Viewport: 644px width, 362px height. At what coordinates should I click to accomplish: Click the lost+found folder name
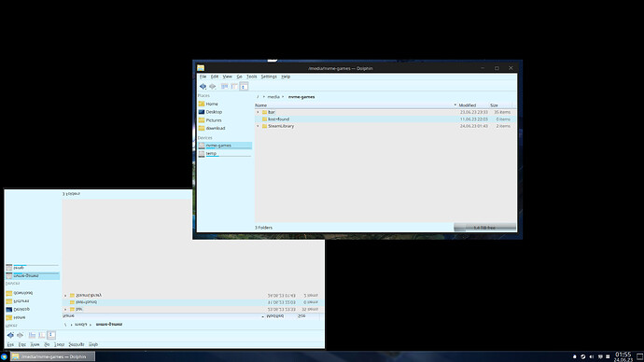(x=278, y=119)
